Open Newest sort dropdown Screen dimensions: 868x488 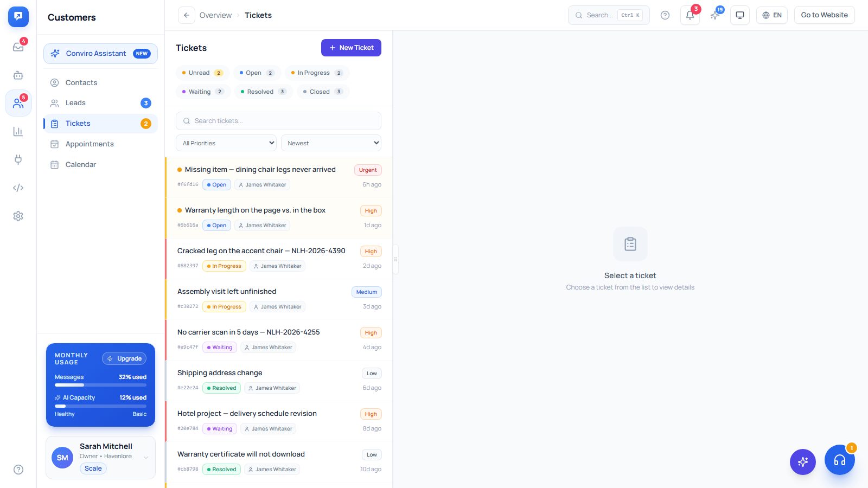coord(331,143)
